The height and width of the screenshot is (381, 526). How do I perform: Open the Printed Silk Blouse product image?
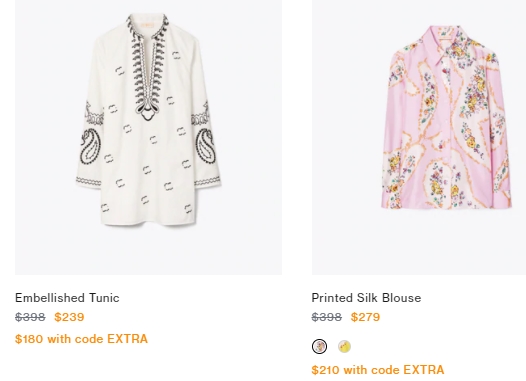click(419, 137)
